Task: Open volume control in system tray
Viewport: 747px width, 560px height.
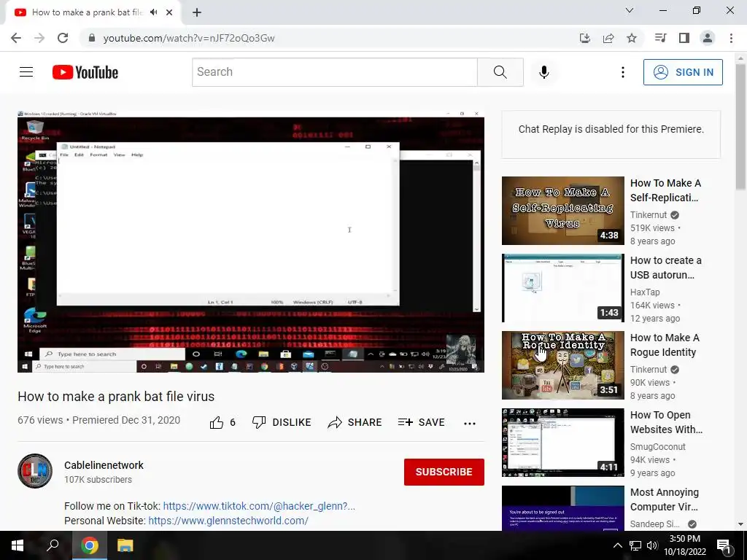Action: pyautogui.click(x=652, y=545)
